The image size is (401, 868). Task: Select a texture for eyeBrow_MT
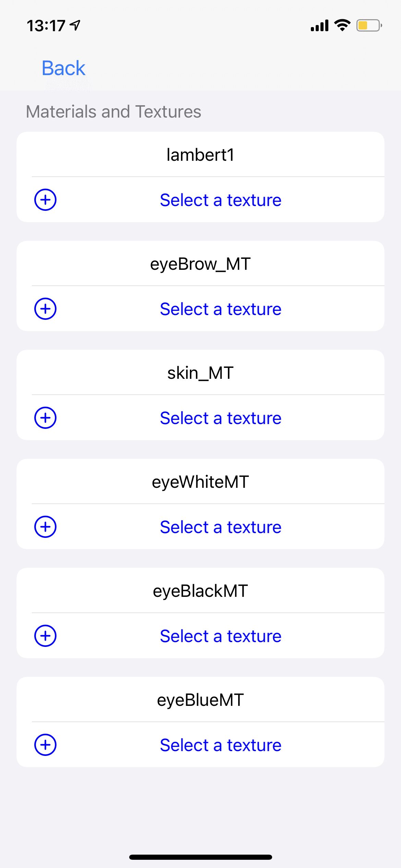(220, 309)
